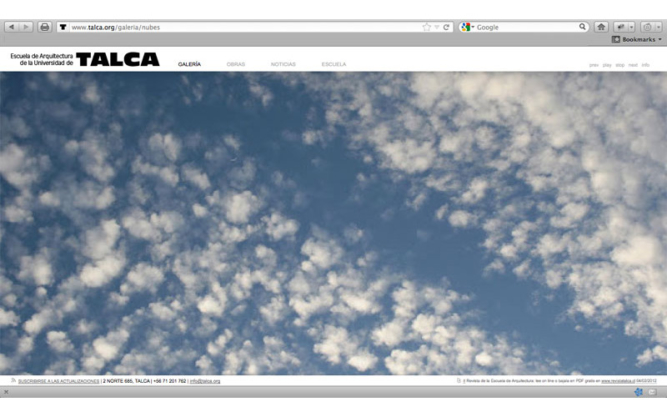Go forward with the browser forward arrow

(x=26, y=27)
